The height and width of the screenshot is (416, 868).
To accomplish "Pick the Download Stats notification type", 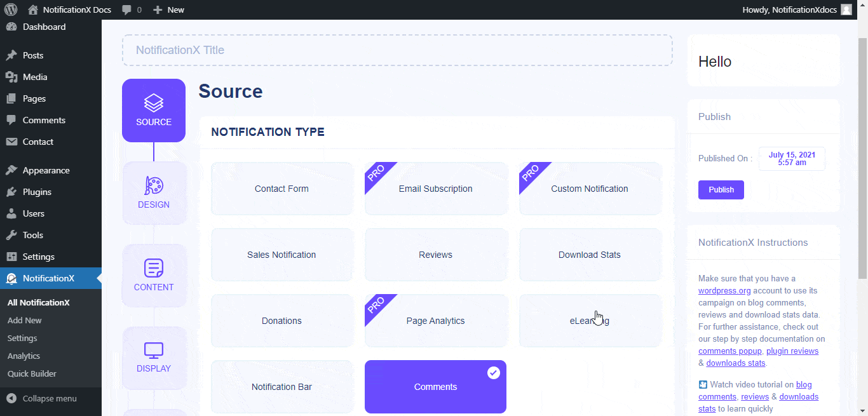I will coord(590,255).
